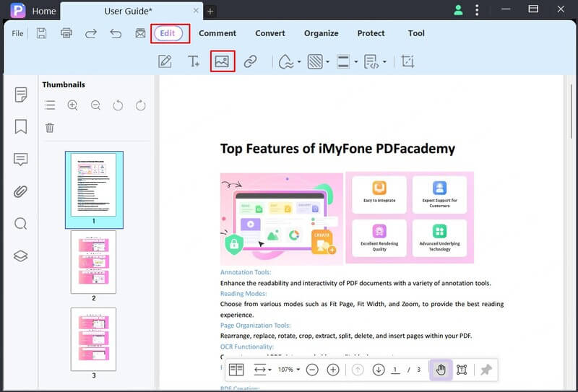Select the Link tool
Screen dimensions: 578x392
click(x=250, y=61)
